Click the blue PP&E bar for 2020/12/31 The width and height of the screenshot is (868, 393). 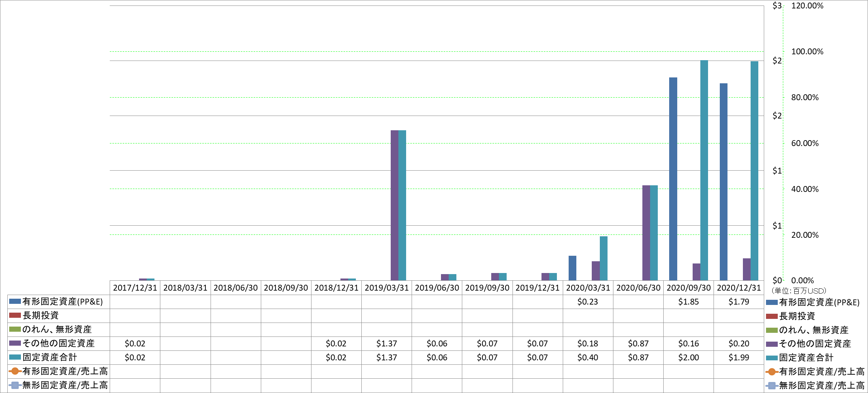point(723,182)
